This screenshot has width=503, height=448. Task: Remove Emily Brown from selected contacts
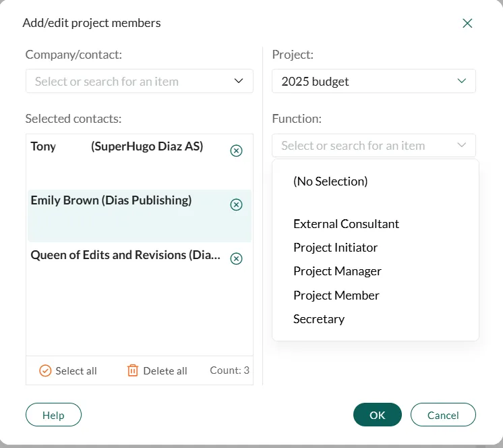click(236, 204)
